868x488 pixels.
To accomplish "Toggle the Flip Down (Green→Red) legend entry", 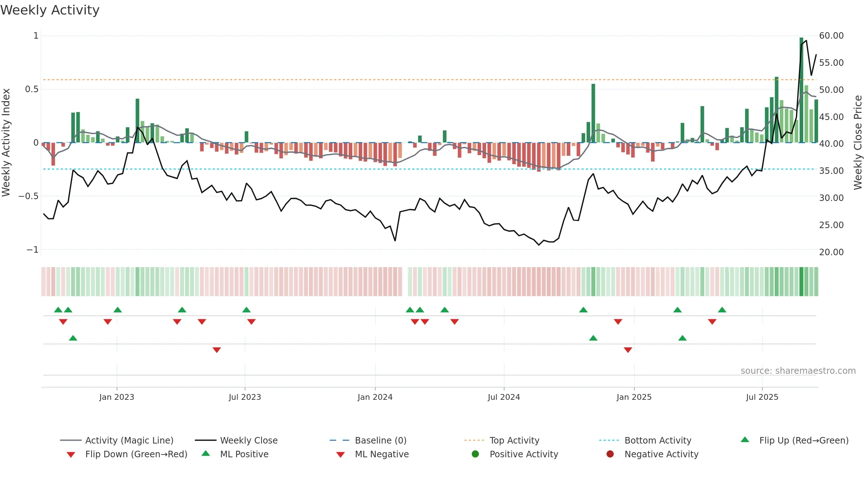I will [x=127, y=454].
